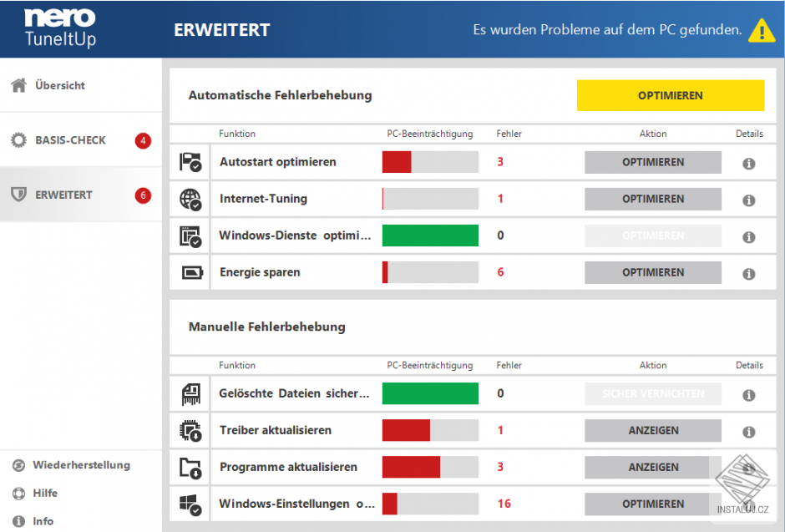785x532 pixels.
Task: Click the Treiber aktualisieren chip icon
Action: 190,431
